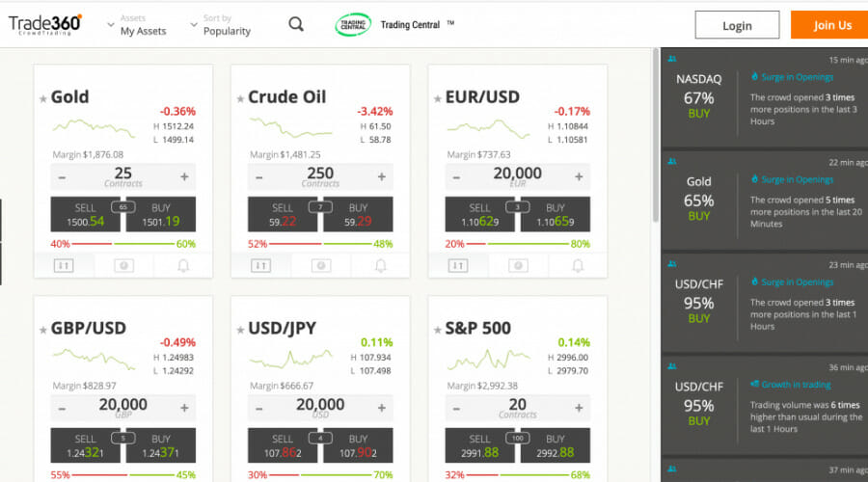Click the main page vertical scrollbar
The height and width of the screenshot is (482, 868).
(x=656, y=136)
